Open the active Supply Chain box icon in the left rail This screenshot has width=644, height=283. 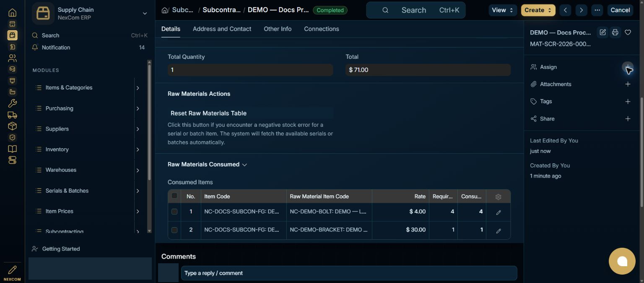click(12, 35)
